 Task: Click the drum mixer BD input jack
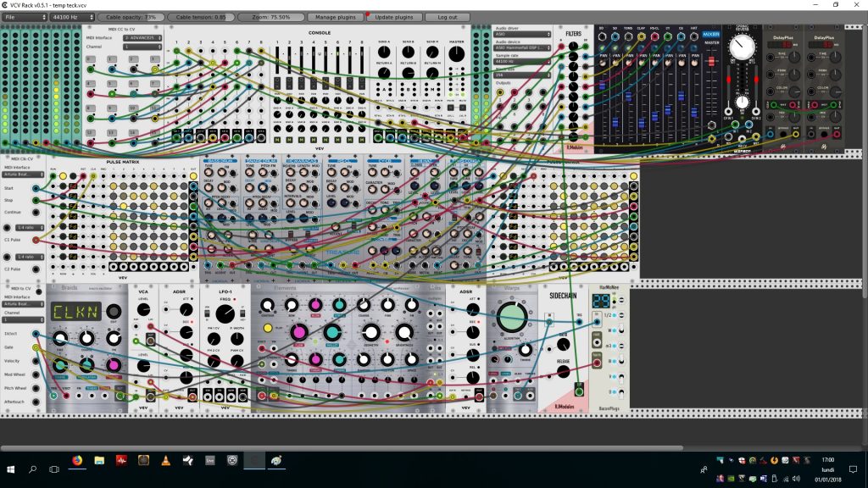pos(603,36)
